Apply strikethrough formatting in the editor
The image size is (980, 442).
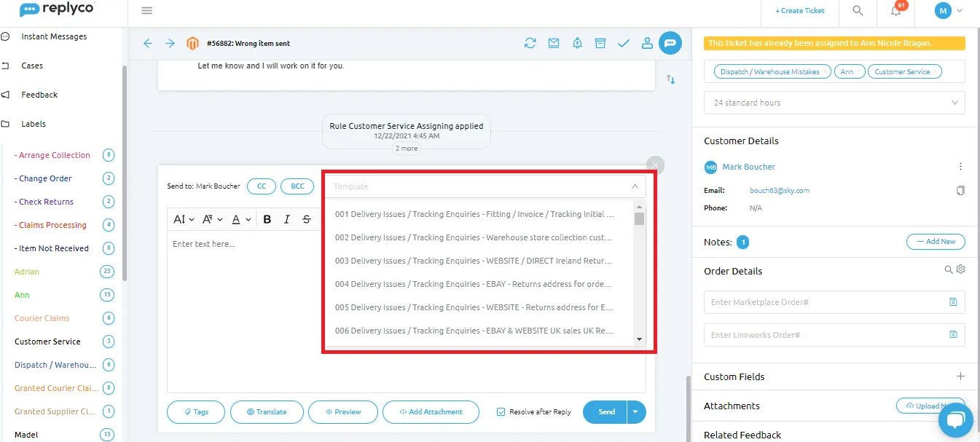pyautogui.click(x=307, y=219)
